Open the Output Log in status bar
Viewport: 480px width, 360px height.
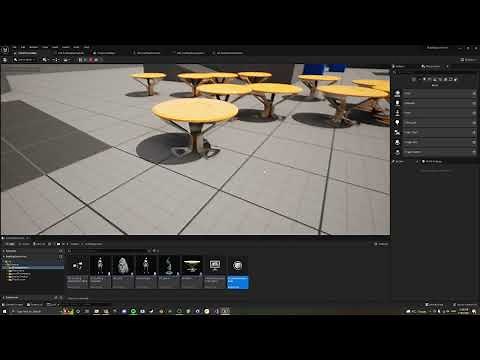35,305
